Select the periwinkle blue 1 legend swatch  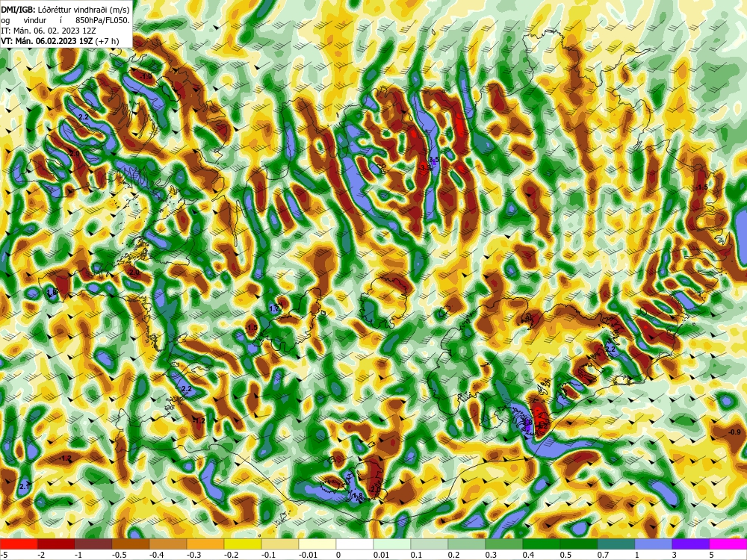pyautogui.click(x=654, y=544)
